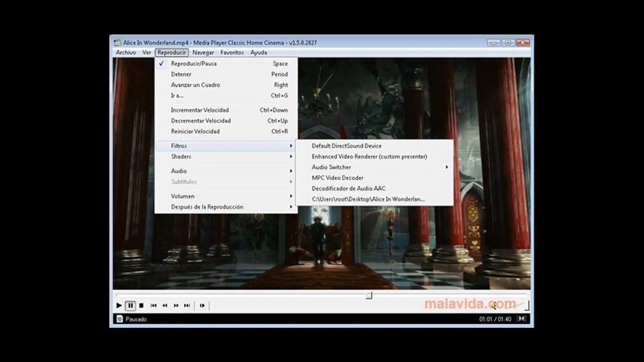
Task: Select MPC Video Decoder filter
Action: (x=374, y=177)
